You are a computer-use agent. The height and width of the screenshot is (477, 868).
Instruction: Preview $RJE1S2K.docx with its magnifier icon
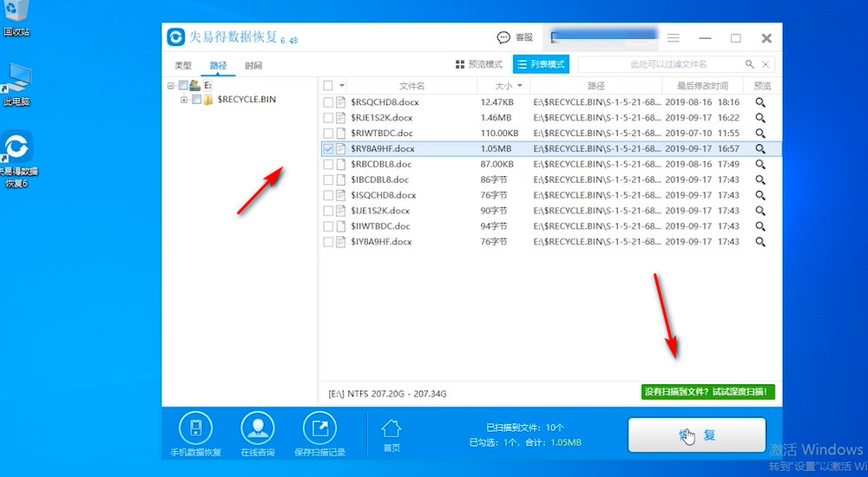click(760, 118)
